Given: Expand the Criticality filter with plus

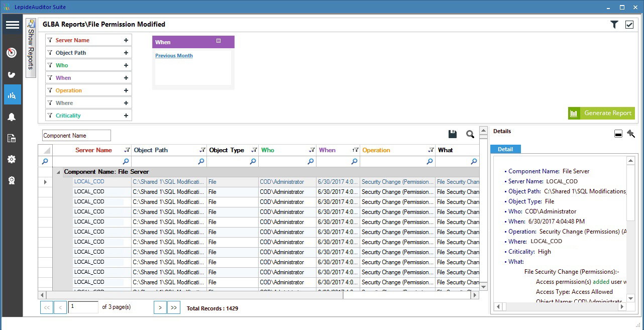Looking at the screenshot, I should click(x=126, y=116).
